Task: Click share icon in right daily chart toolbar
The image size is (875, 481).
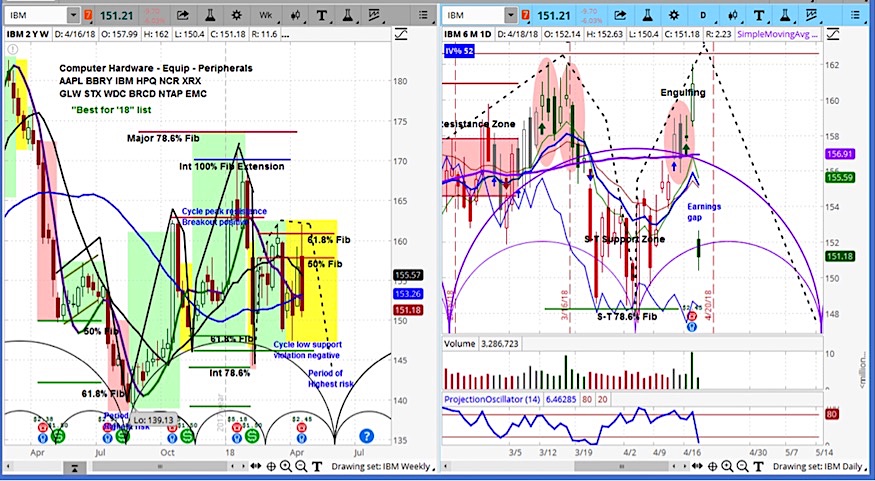Action: [620, 15]
